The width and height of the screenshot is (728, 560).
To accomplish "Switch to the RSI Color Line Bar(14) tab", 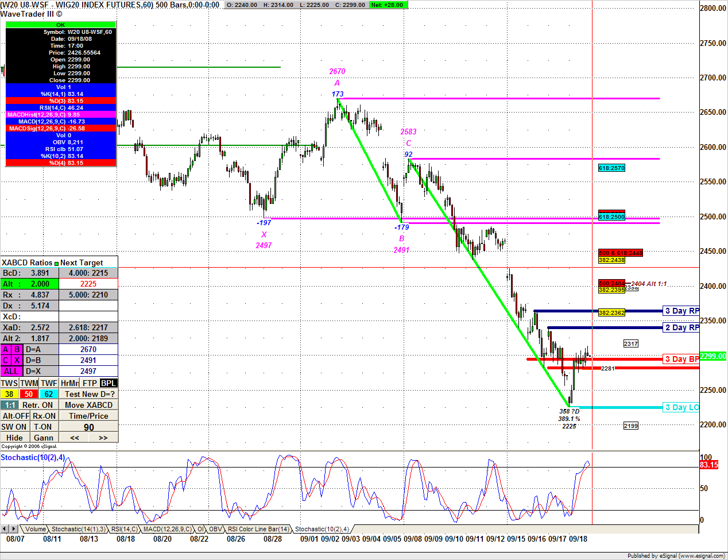I will click(258, 529).
